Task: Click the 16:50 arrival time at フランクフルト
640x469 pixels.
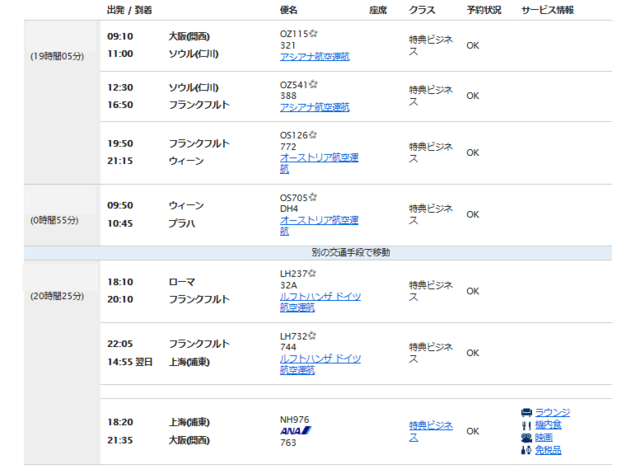Action: [x=120, y=105]
